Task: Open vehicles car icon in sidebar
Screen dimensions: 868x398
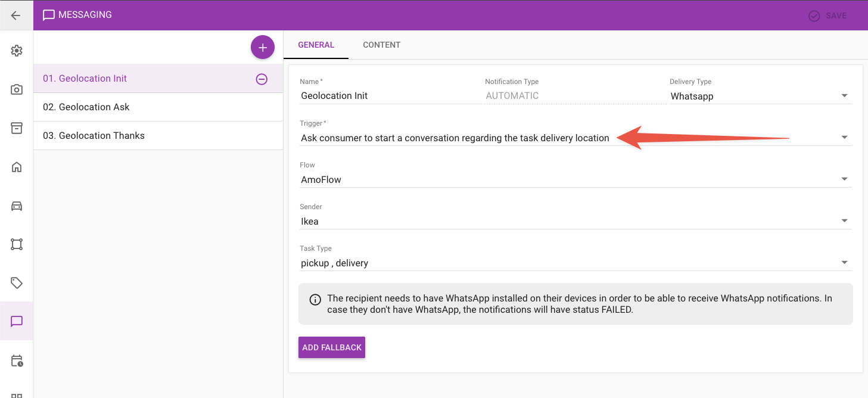Action: [x=17, y=206]
